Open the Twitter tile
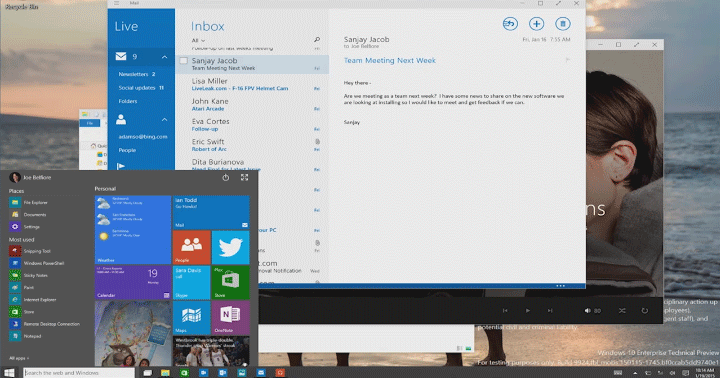The width and height of the screenshot is (720, 378). pos(231,247)
